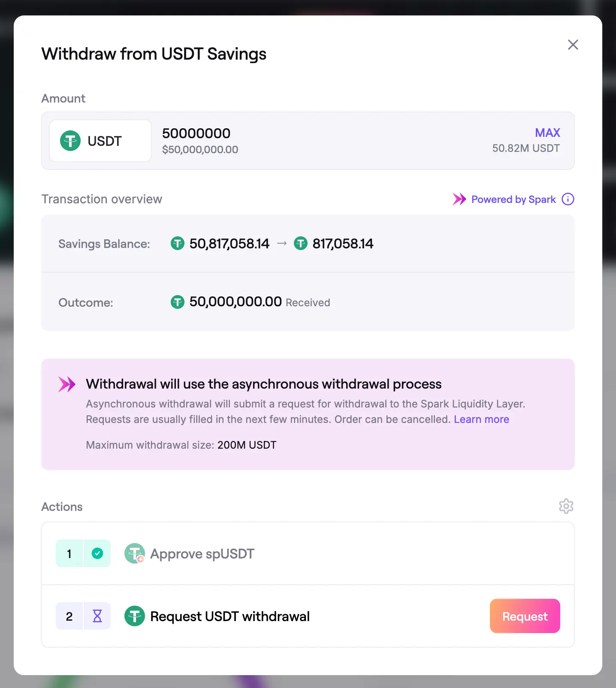
Task: Open the USDT token selector
Action: point(100,141)
